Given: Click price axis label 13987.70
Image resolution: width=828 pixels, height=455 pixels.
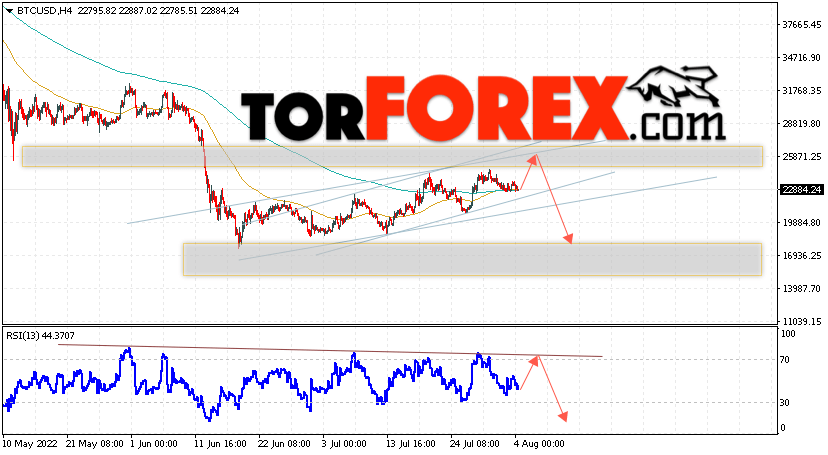Looking at the screenshot, I should tap(802, 289).
